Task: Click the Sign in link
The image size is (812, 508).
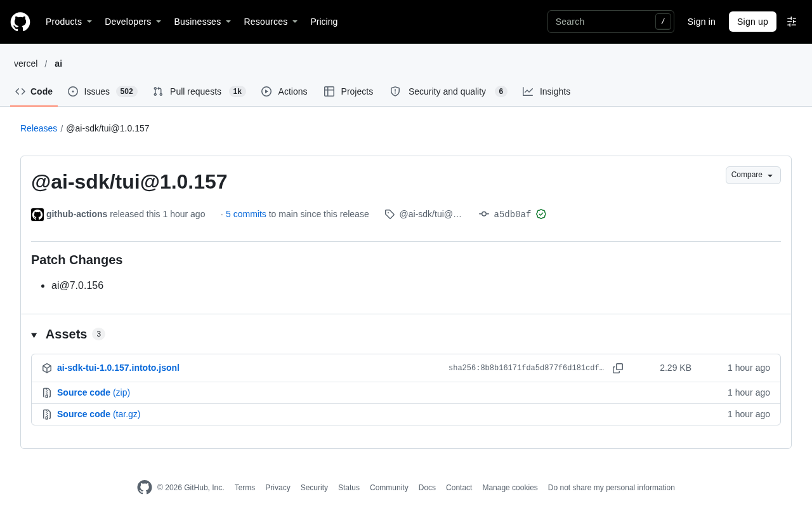Action: [x=702, y=22]
